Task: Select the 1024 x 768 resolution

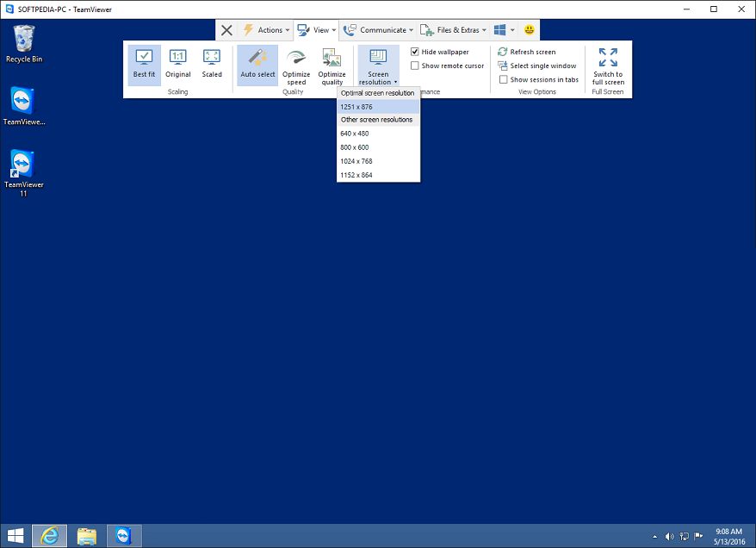Action: click(x=356, y=161)
